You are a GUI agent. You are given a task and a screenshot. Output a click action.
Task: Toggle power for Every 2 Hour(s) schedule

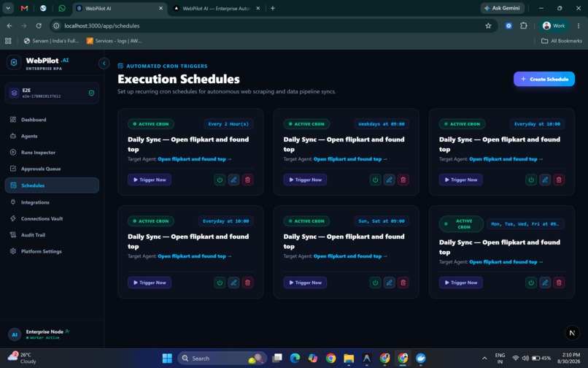pos(220,180)
